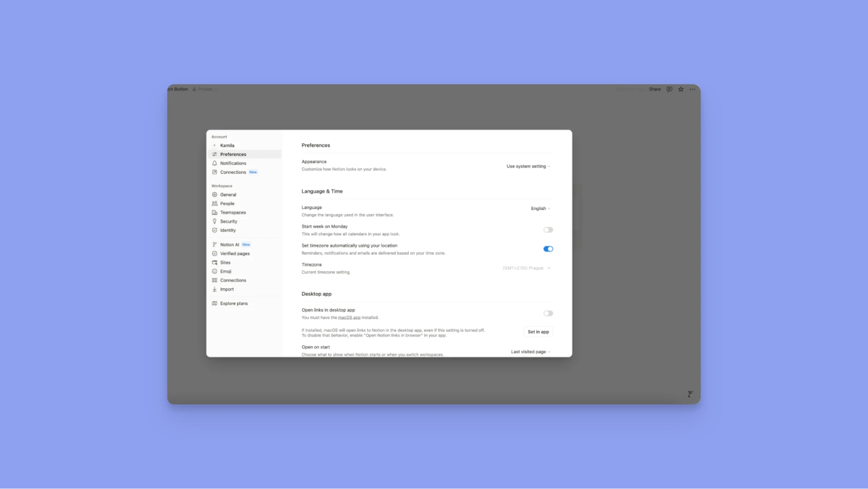Image resolution: width=868 pixels, height=489 pixels.
Task: Click the Verified pages checkmark icon
Action: point(215,253)
